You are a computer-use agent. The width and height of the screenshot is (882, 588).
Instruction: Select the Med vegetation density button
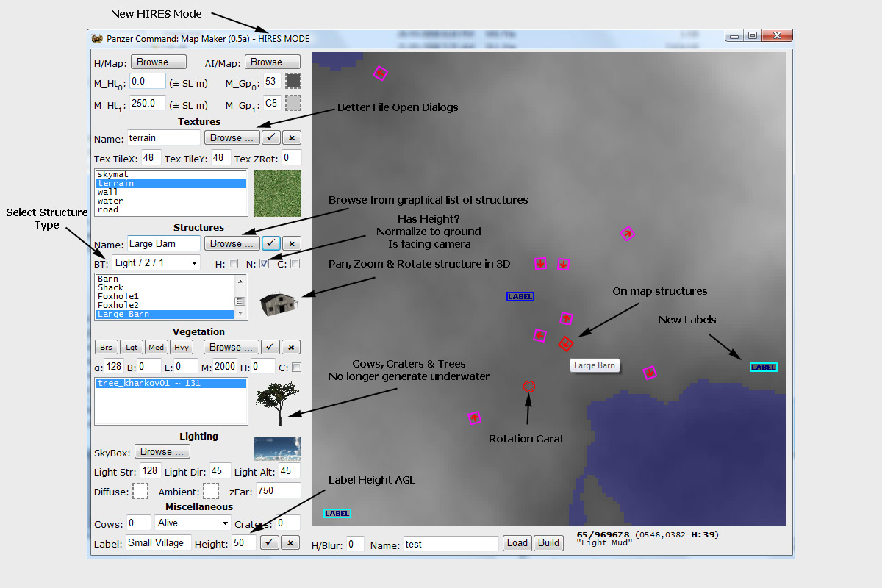tap(156, 347)
